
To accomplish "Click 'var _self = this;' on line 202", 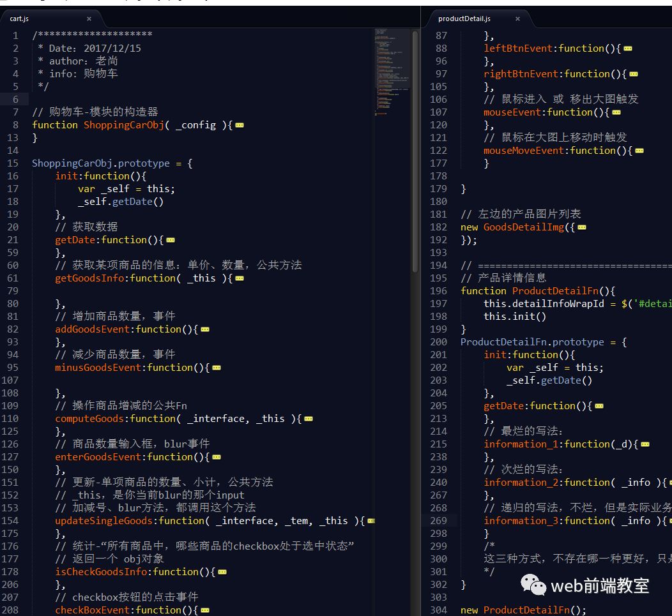I will coord(555,368).
